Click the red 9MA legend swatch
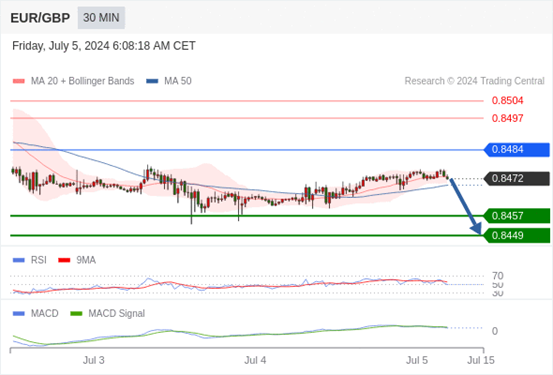Image resolution: width=553 pixels, height=375 pixels. click(64, 260)
